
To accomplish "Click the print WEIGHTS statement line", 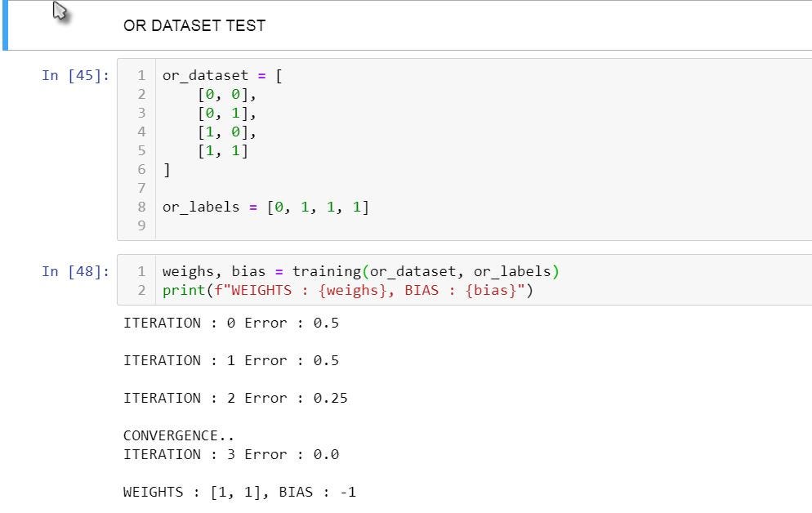I will tap(347, 290).
